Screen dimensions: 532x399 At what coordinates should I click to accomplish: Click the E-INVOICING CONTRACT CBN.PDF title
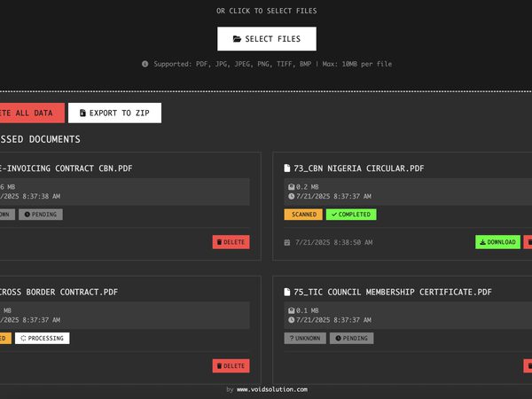[66, 168]
